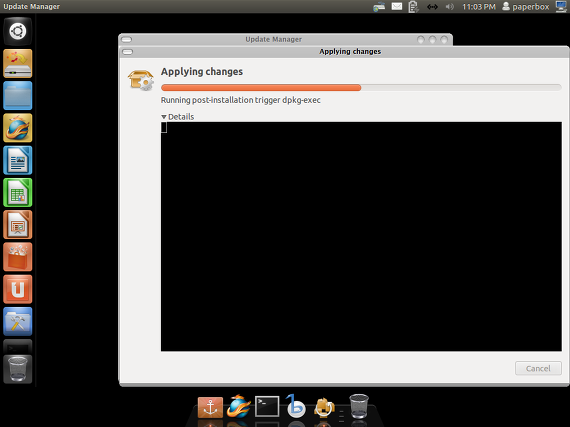
Task: Click the clipboard indicator in top panel
Action: click(x=413, y=7)
